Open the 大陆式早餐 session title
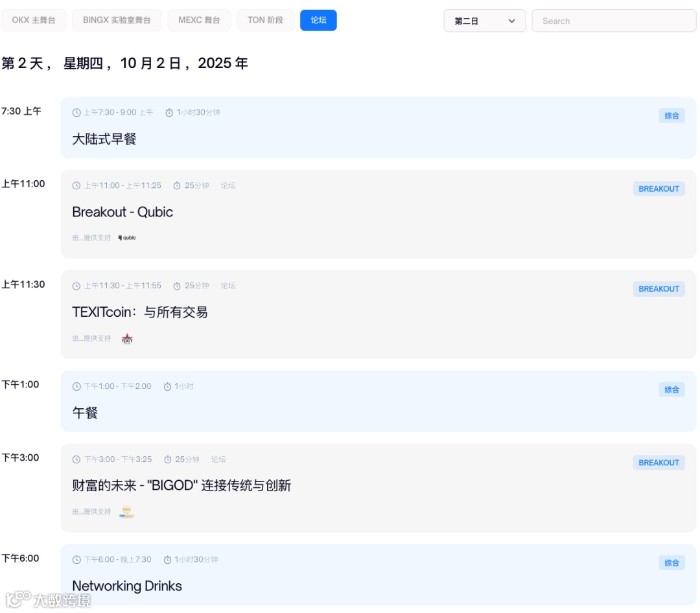 pos(104,139)
